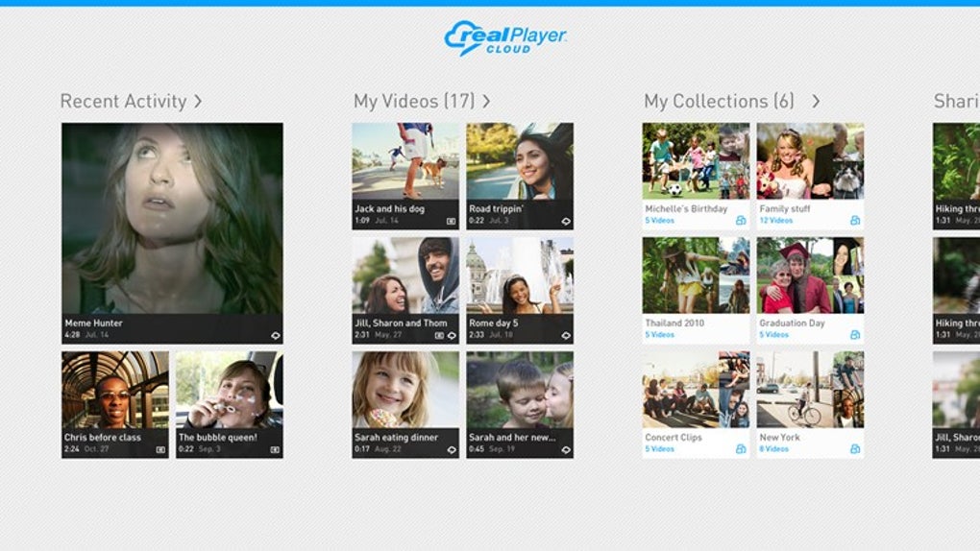Expand My Collections with its chevron arrow

coord(816,101)
